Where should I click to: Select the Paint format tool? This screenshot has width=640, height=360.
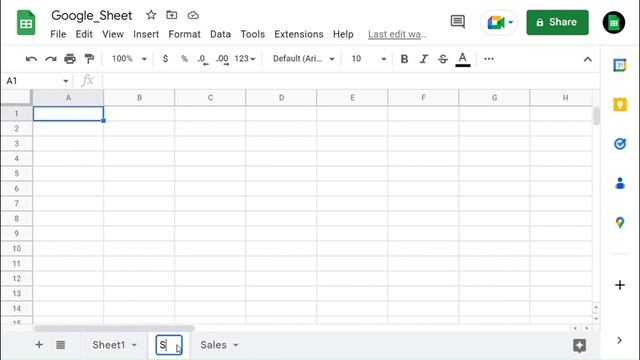89,59
